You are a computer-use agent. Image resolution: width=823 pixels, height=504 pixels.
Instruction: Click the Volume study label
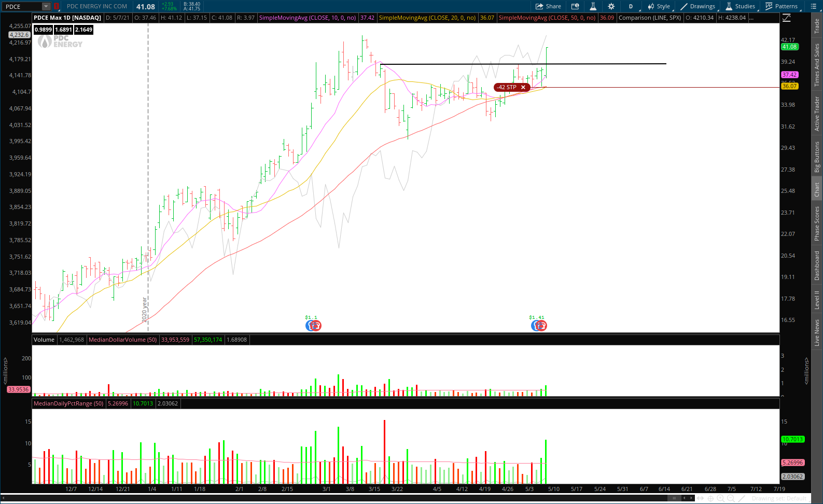[44, 340]
